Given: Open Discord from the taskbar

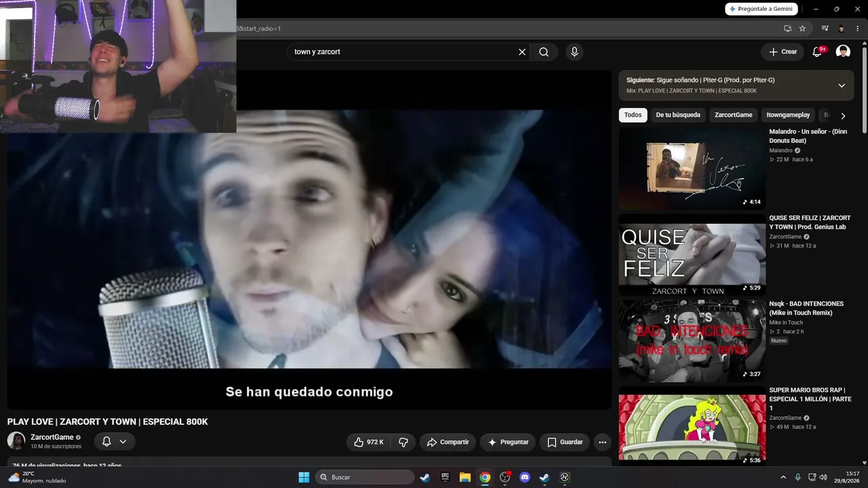Looking at the screenshot, I should (524, 477).
